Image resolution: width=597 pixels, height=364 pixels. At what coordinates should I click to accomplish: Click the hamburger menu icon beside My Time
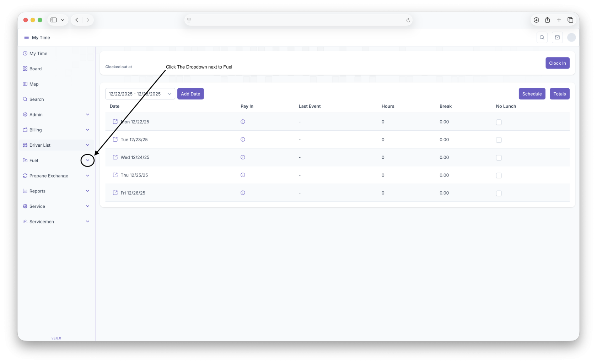[x=26, y=38]
